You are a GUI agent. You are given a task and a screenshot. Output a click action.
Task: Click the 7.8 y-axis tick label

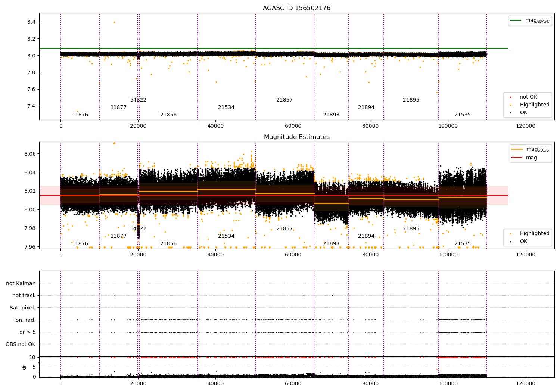point(31,72)
